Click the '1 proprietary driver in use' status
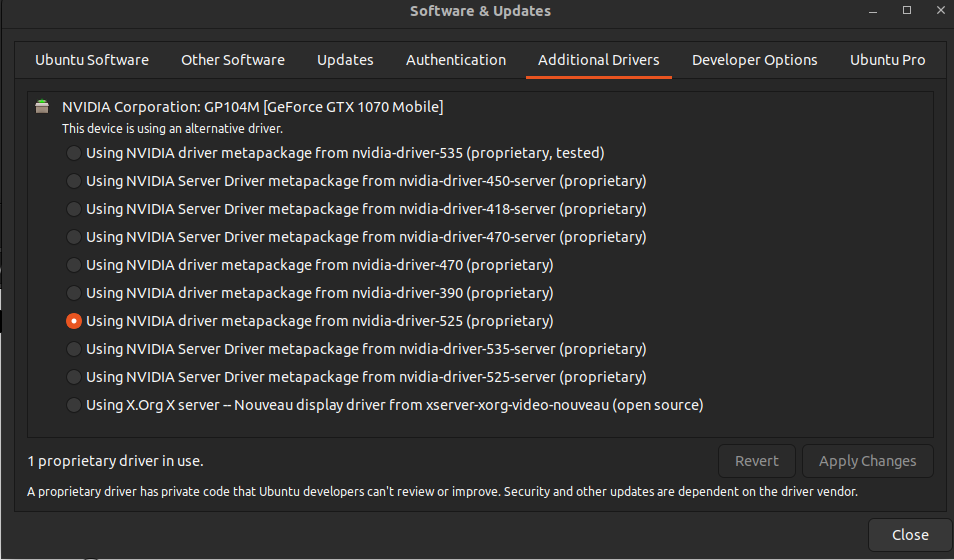954x560 pixels. (x=116, y=461)
